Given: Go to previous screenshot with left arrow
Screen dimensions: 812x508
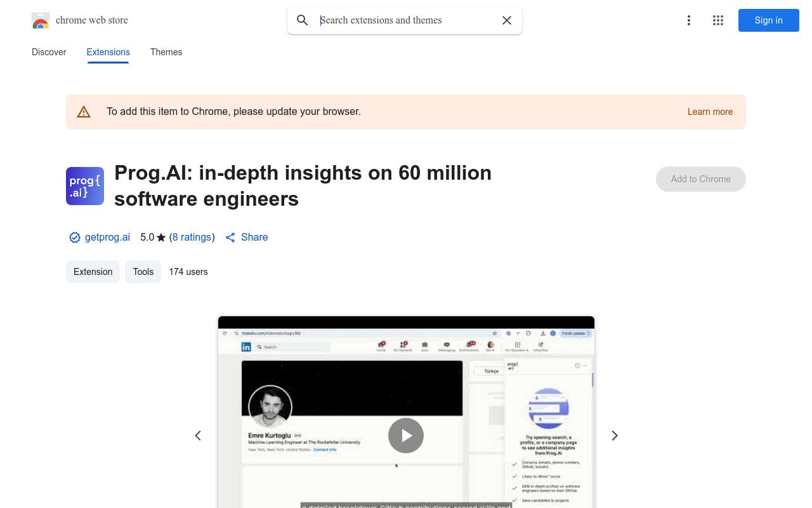Looking at the screenshot, I should tap(198, 436).
